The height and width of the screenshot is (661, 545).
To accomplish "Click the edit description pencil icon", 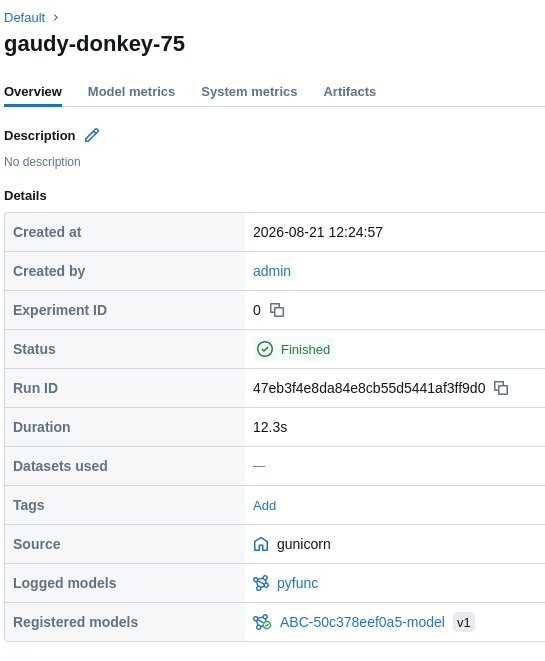I will pos(92,135).
